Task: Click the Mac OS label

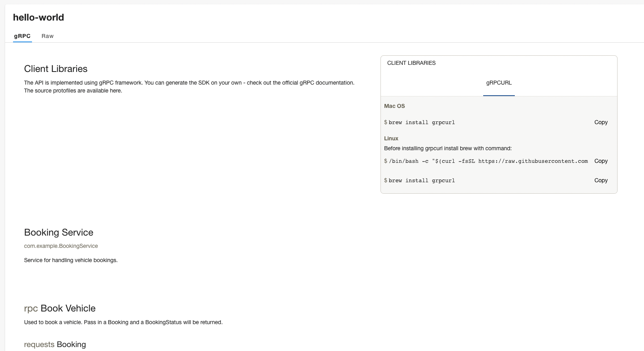Action: pos(394,106)
